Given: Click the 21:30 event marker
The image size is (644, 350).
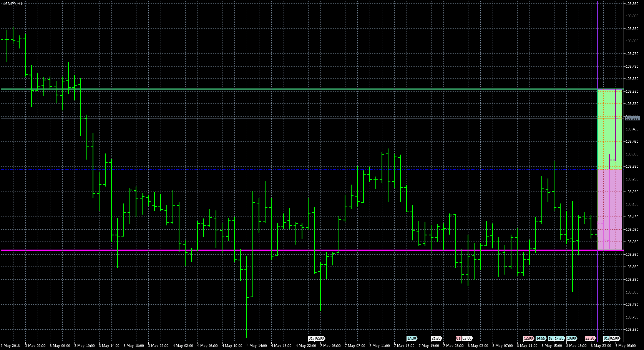Looking at the screenshot, I should [436, 338].
